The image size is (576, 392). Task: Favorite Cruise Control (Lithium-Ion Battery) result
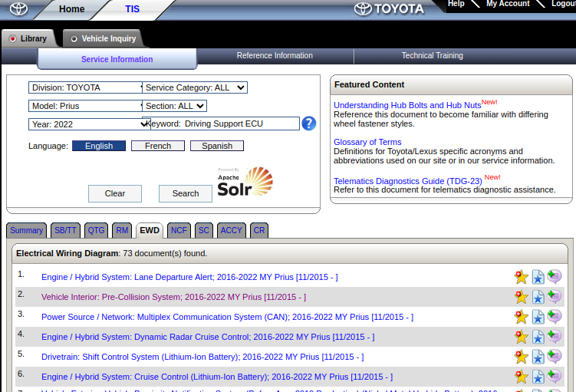(521, 377)
